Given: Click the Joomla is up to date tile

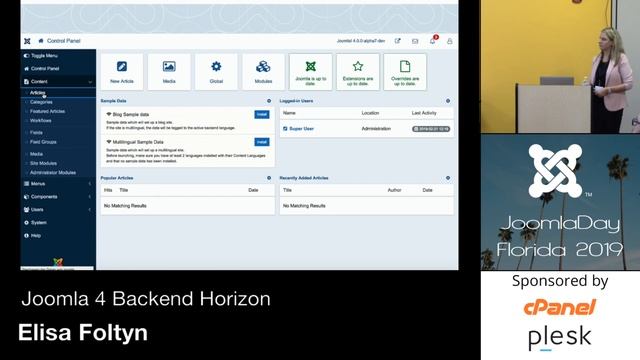Looking at the screenshot, I should coord(311,72).
